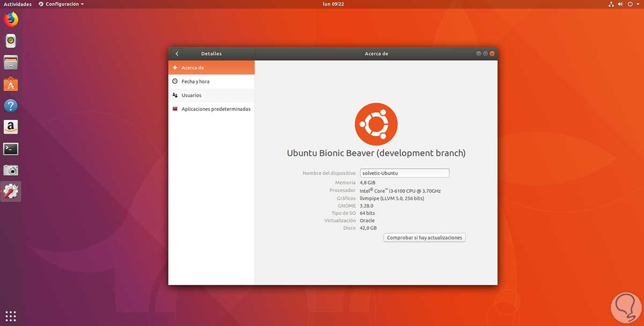Launch the Rhythmbox music player icon
Viewport: 644px width, 326px height.
pos(11,41)
